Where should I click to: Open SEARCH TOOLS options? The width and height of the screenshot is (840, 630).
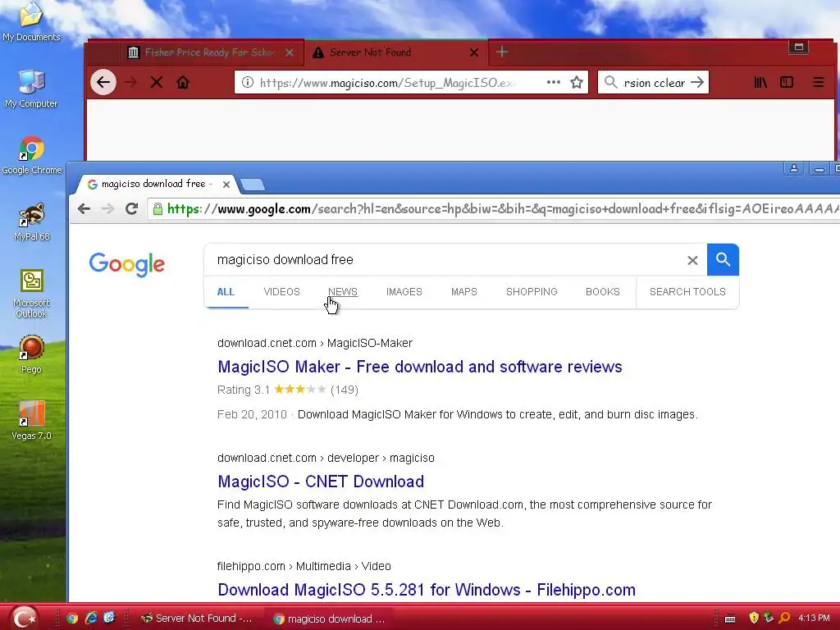(687, 292)
